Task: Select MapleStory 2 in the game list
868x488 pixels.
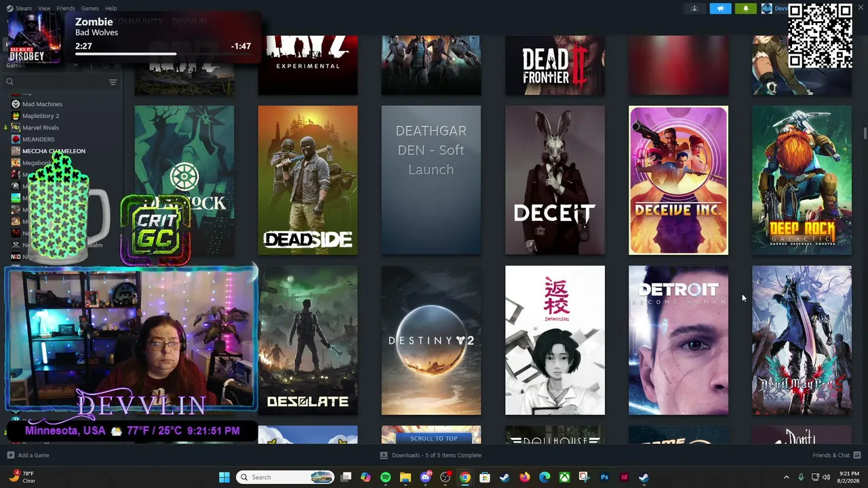Action: click(x=41, y=116)
